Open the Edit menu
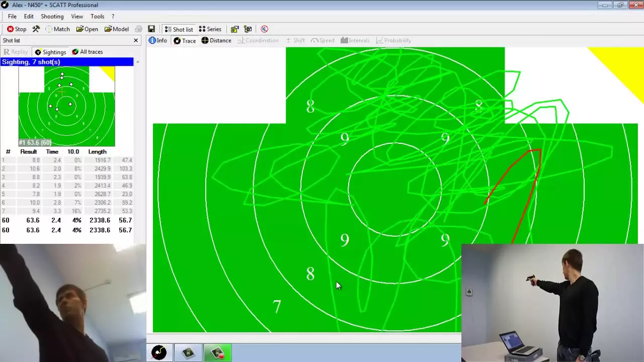The image size is (644, 362). pyautogui.click(x=29, y=17)
